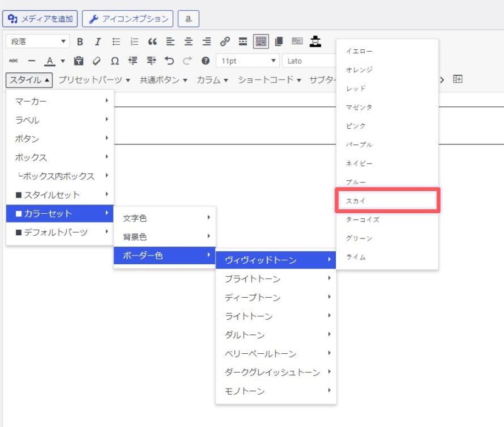Image resolution: width=504 pixels, height=427 pixels.
Task: Collapse the スタイル dropdown
Action: click(29, 80)
